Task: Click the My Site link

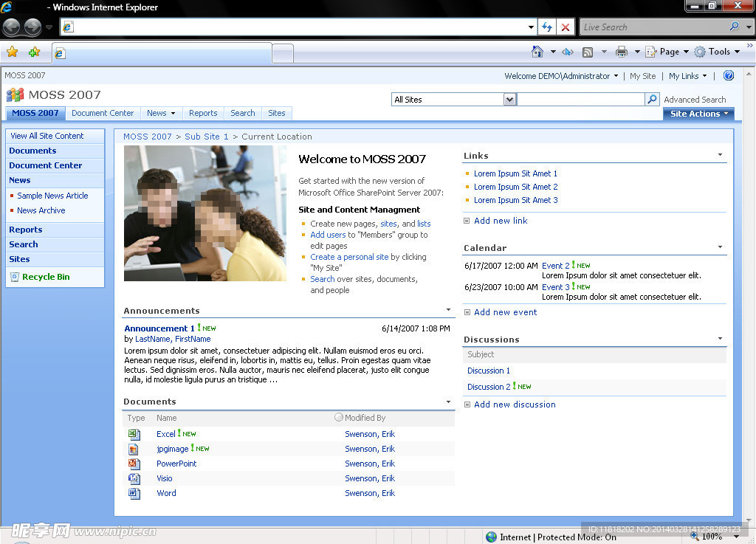Action: (643, 75)
